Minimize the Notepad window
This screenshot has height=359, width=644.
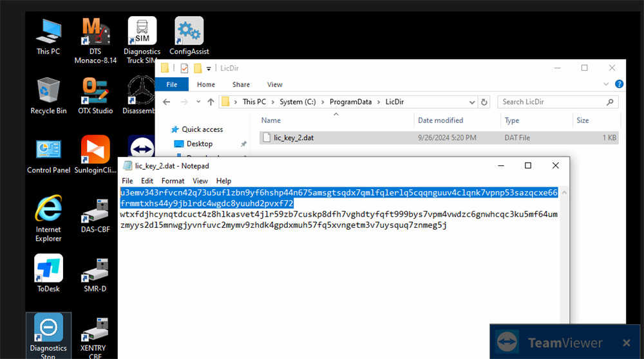click(x=500, y=165)
